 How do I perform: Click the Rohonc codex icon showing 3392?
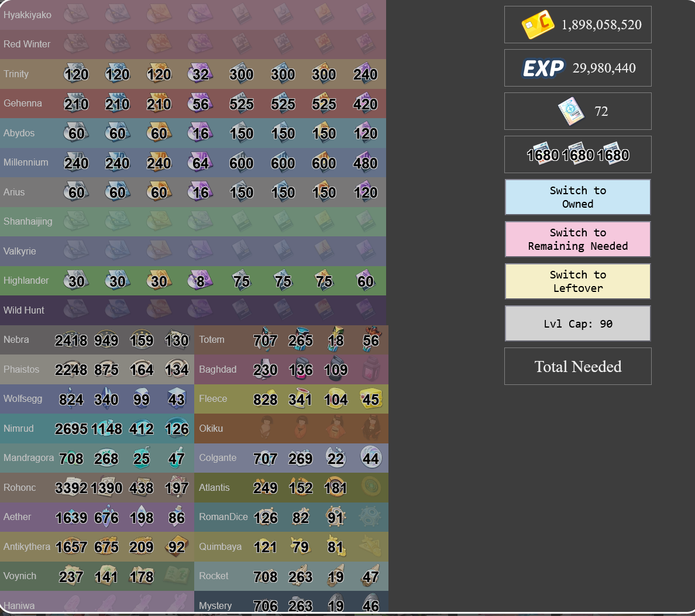pyautogui.click(x=71, y=487)
